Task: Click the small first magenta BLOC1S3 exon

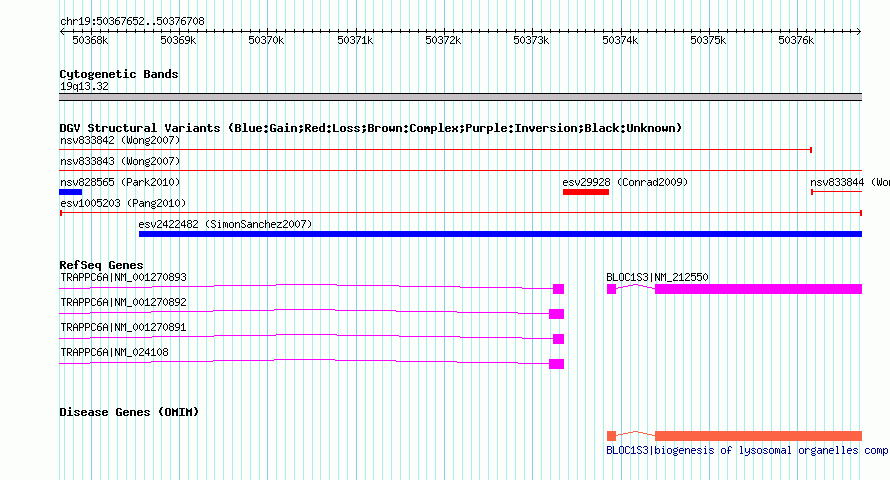Action: click(x=611, y=289)
